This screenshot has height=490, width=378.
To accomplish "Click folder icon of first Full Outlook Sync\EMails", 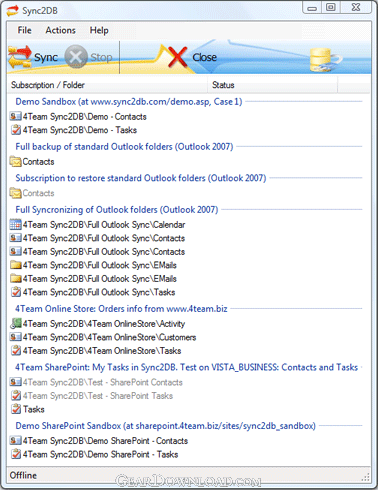I will coord(15,265).
